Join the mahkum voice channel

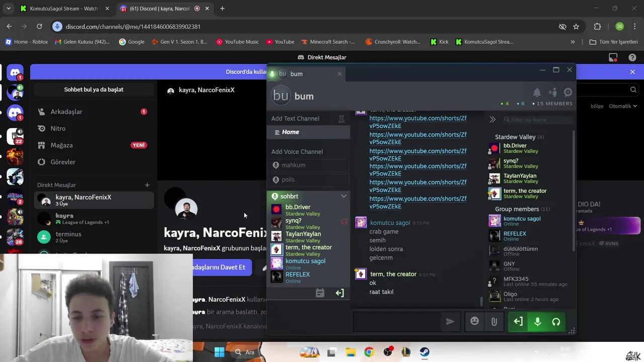(x=308, y=165)
